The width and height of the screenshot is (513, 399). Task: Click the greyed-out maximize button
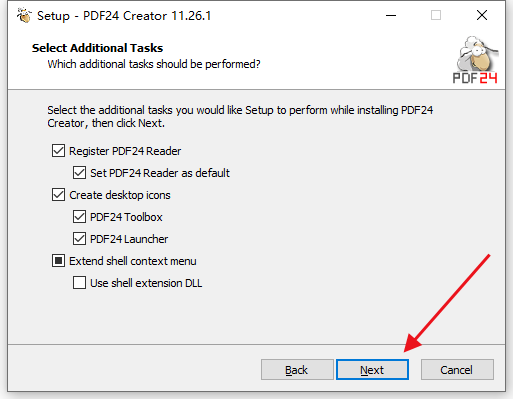coord(436,15)
